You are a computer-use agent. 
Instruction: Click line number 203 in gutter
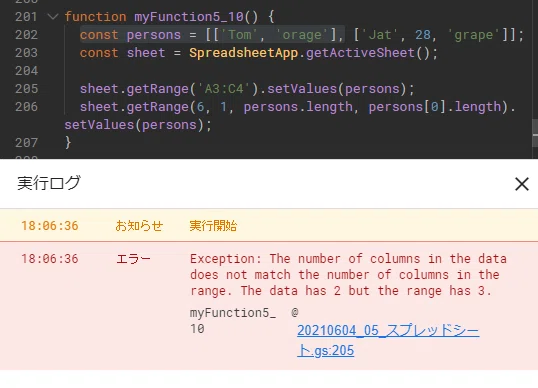click(x=26, y=53)
